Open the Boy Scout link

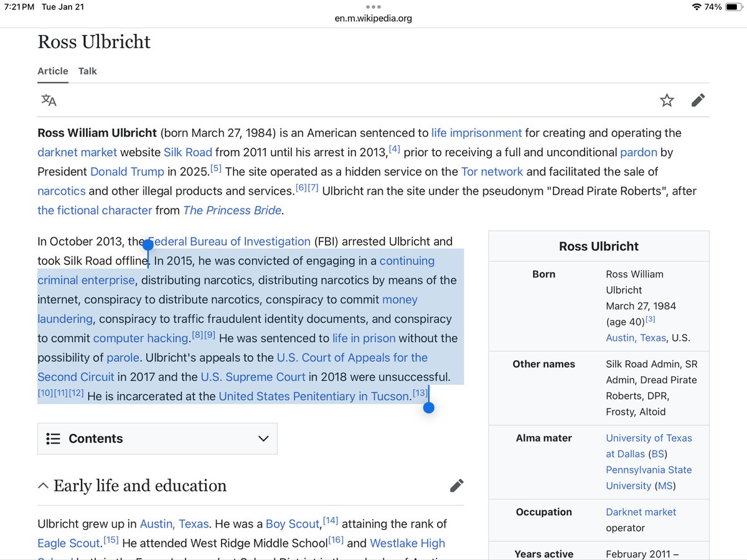pos(293,524)
